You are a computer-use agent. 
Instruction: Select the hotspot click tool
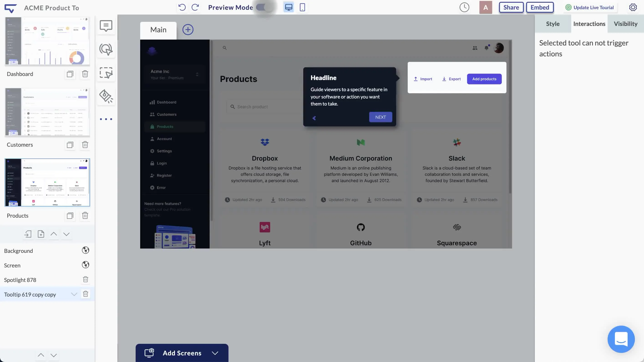(106, 49)
